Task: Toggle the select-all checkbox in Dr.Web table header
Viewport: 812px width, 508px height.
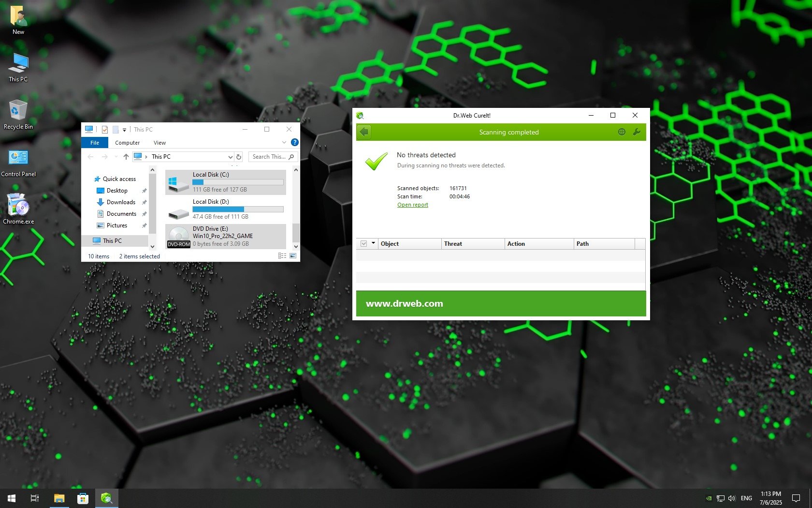Action: click(364, 244)
